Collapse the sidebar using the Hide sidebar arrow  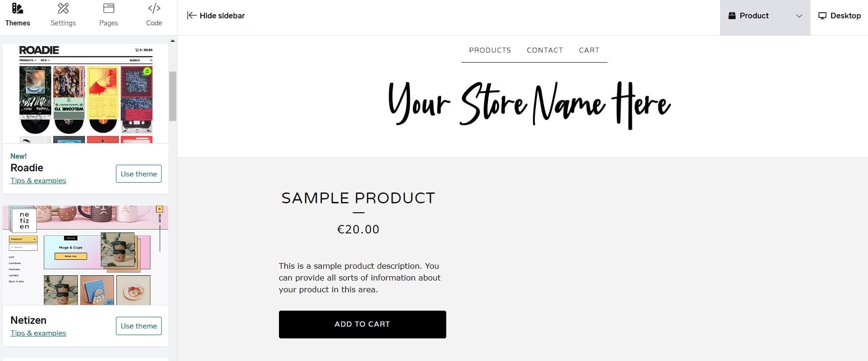[x=191, y=15]
